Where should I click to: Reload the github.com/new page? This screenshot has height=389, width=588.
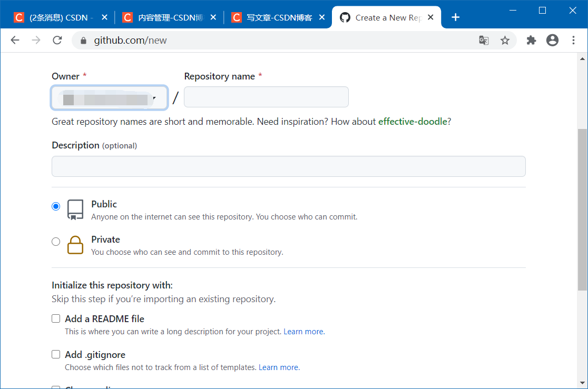pyautogui.click(x=57, y=40)
